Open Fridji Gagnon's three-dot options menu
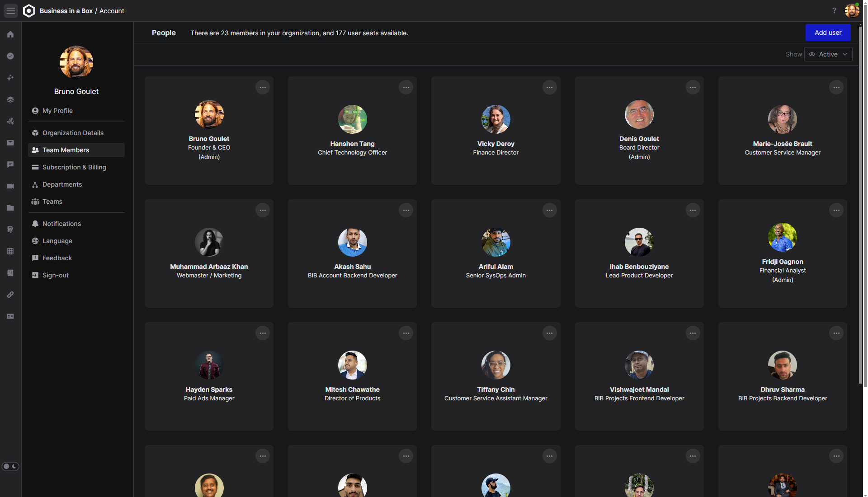Viewport: 868px width, 497px height. coord(836,210)
